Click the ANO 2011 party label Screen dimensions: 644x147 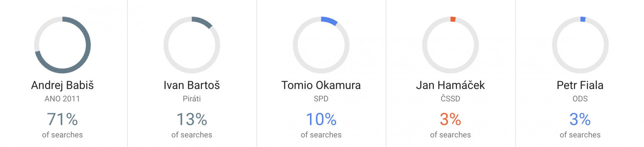point(62,99)
